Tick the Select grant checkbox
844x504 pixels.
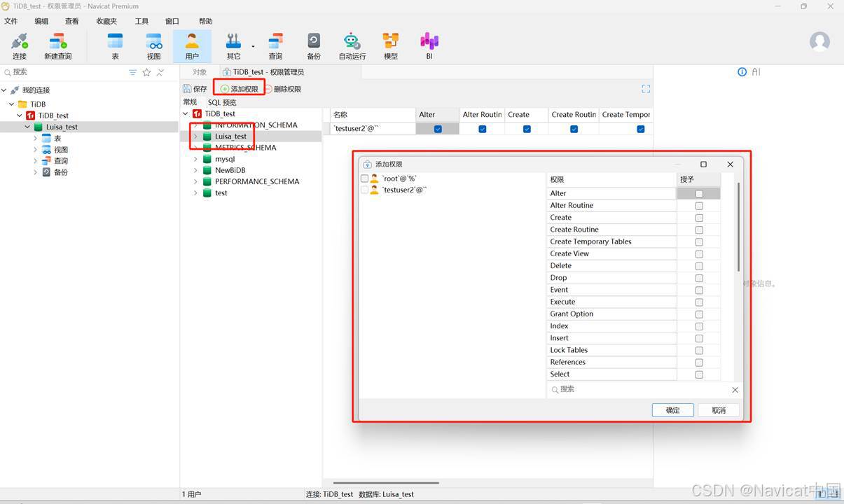[699, 374]
